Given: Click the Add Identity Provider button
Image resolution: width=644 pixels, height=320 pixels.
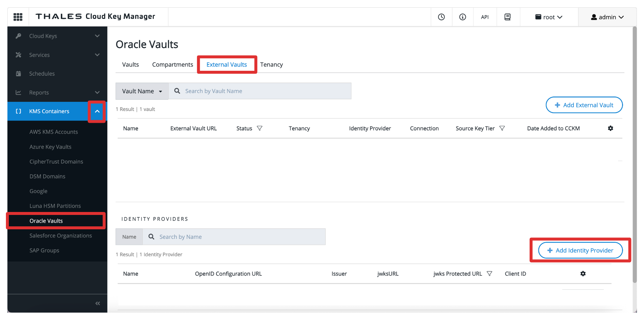Looking at the screenshot, I should (580, 250).
